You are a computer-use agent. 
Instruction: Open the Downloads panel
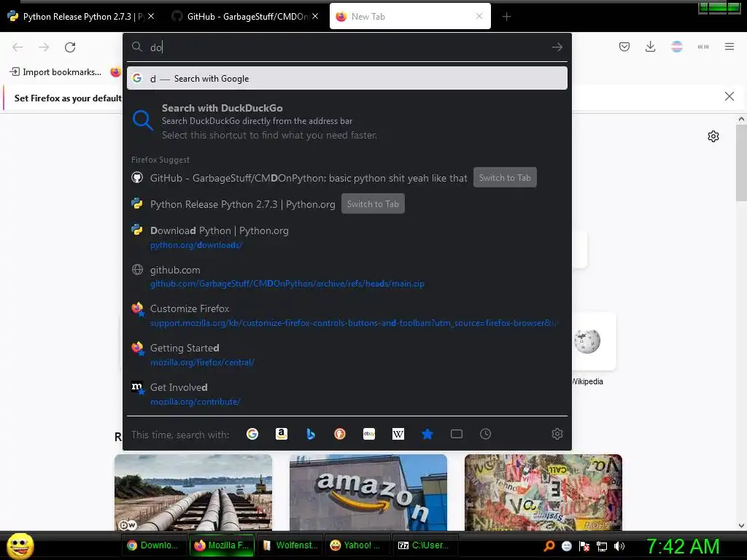pos(650,47)
